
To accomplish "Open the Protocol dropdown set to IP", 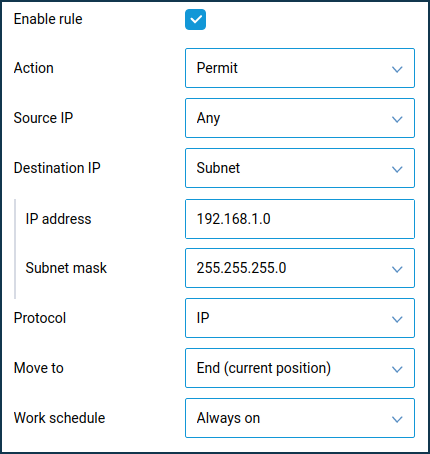I will pyautogui.click(x=300, y=318).
